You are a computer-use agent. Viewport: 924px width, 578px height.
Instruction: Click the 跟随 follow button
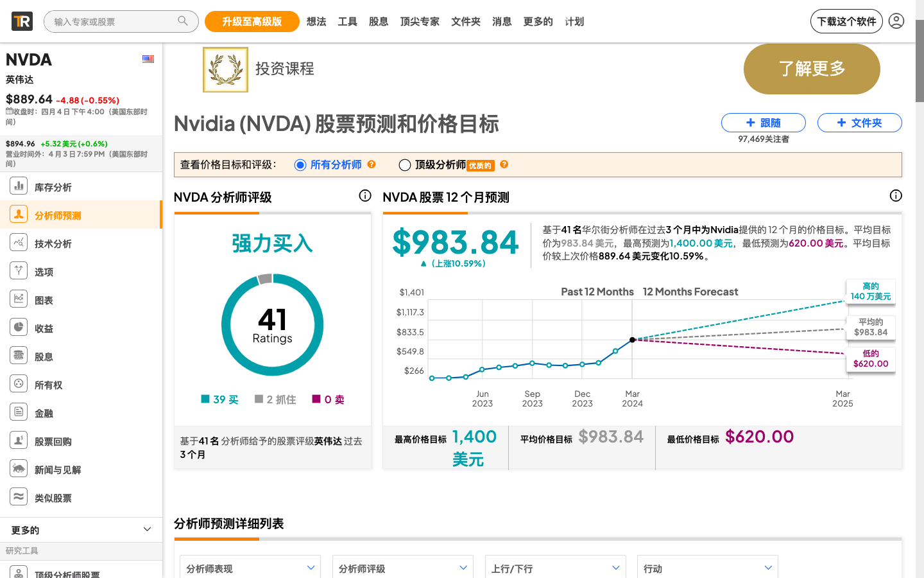[x=763, y=123]
